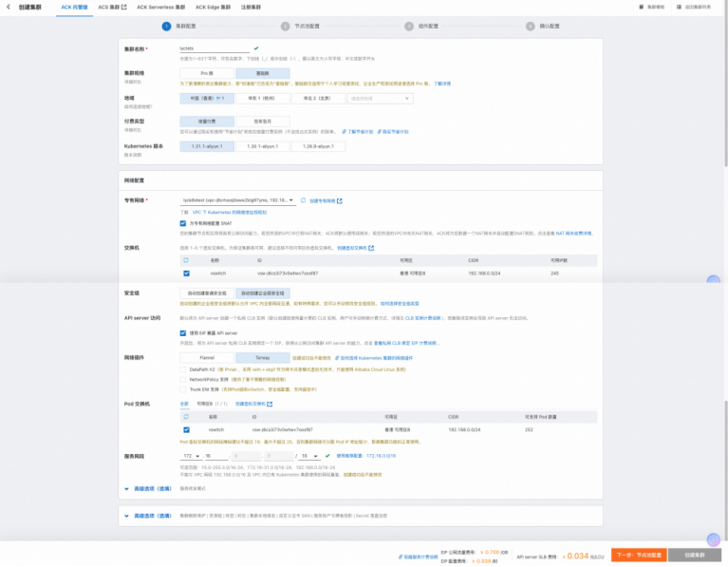Click 下一步:节点池配置 button
The image size is (728, 567).
click(x=639, y=555)
